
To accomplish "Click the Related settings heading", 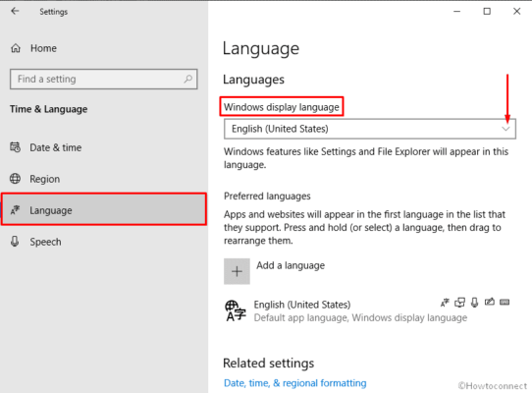I will click(x=268, y=364).
